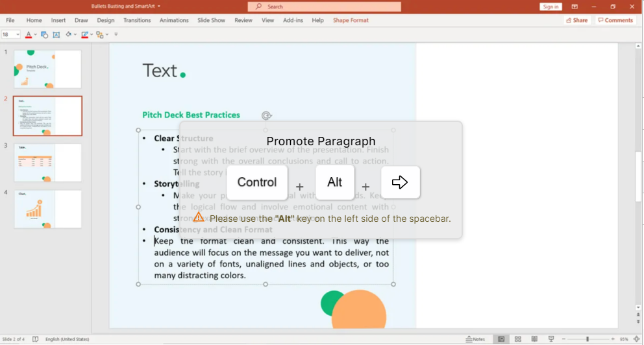The image size is (644, 345).
Task: Click the Sign in button
Action: click(x=551, y=6)
